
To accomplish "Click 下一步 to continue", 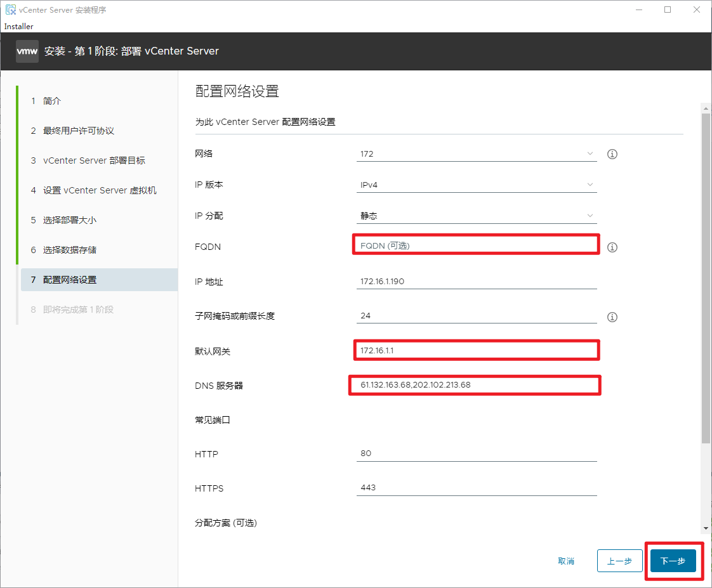I will 673,561.
